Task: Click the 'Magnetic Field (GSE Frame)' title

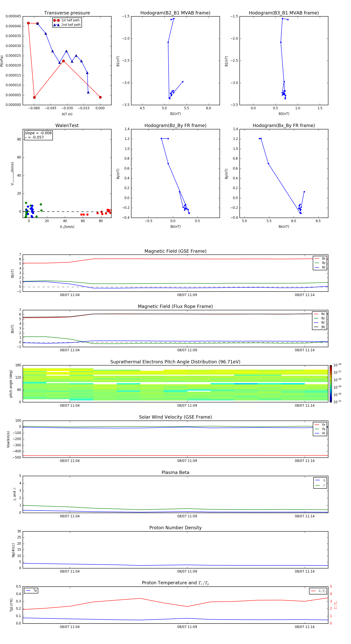Action: coord(175,251)
